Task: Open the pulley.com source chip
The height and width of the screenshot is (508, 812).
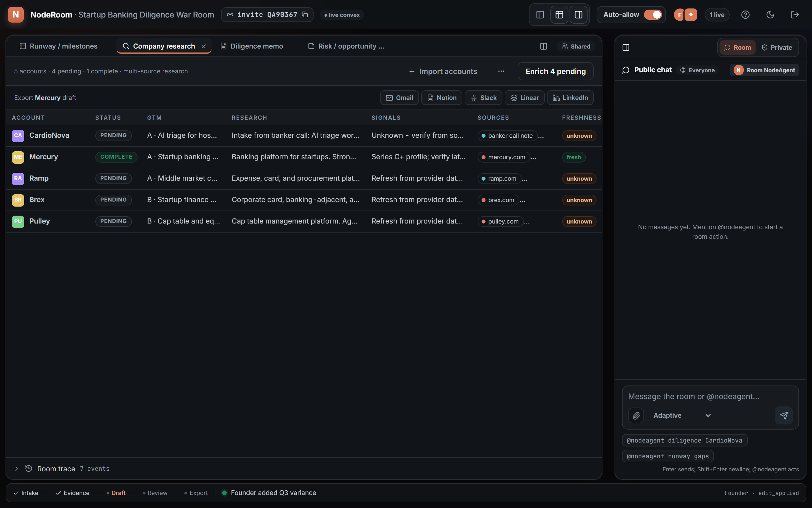Action: pos(500,222)
